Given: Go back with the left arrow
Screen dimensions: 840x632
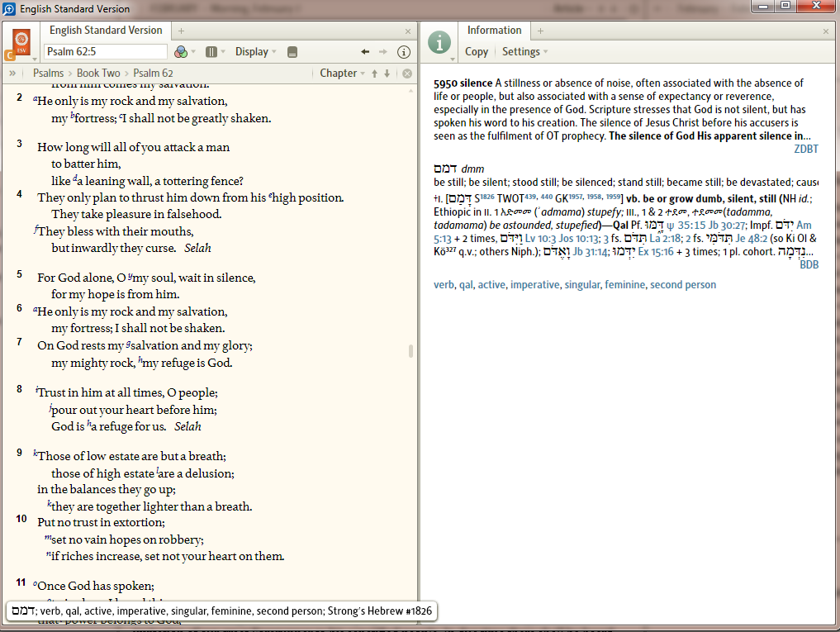Looking at the screenshot, I should coord(365,52).
